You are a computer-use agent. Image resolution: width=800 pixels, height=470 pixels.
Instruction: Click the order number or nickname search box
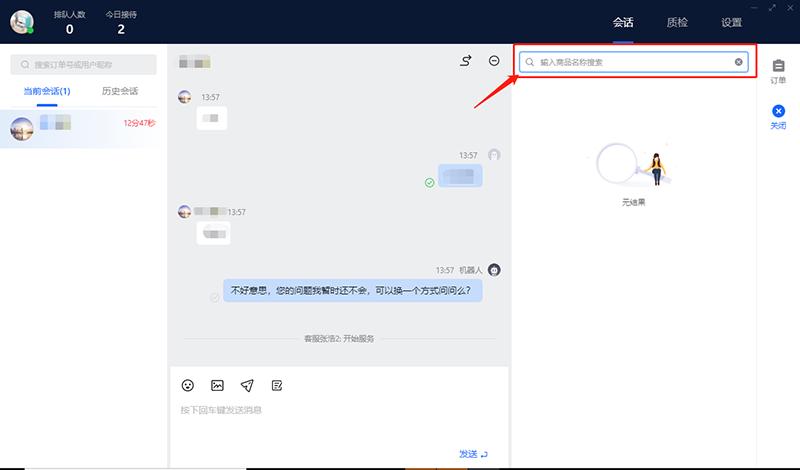pos(84,64)
